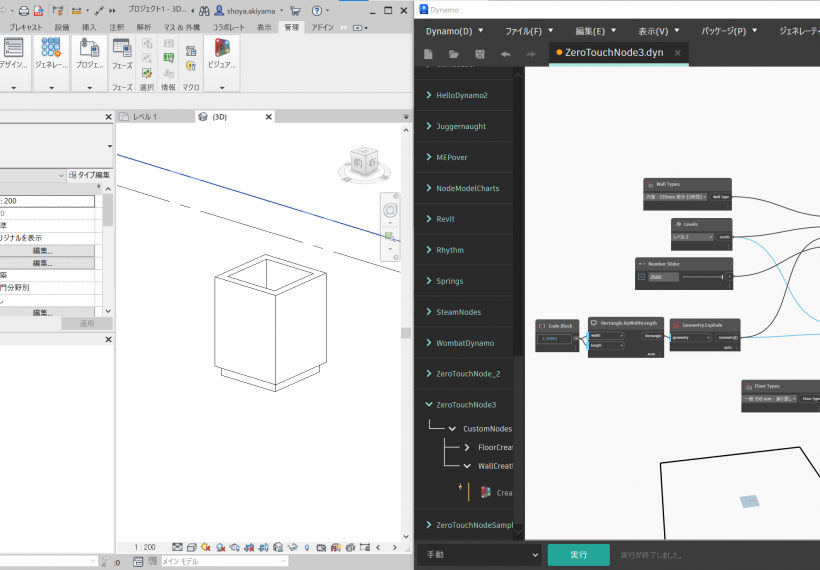Save the Dynamo graph with the disk icon
This screenshot has width=820, height=570.
[x=480, y=54]
